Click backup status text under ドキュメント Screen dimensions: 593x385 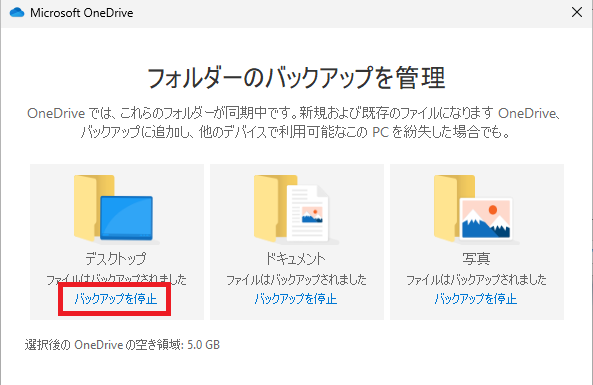coord(296,280)
